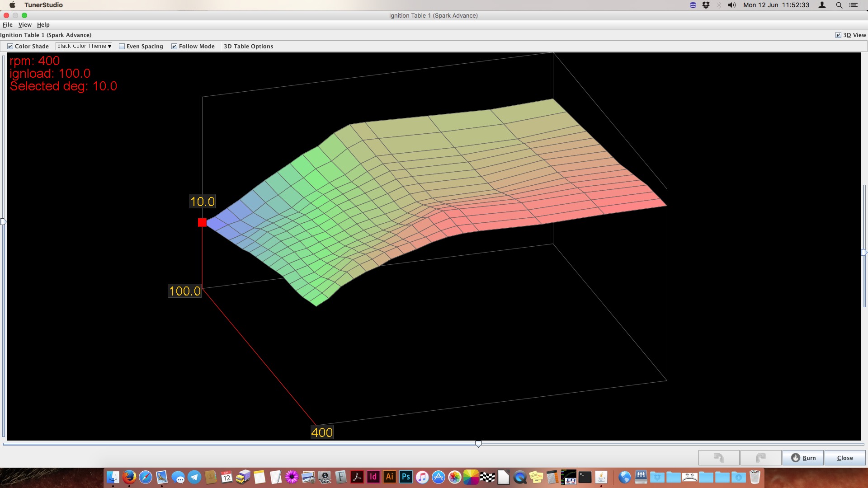Open the 3D Table Options menu
Screen dimensions: 868x488
click(248, 46)
